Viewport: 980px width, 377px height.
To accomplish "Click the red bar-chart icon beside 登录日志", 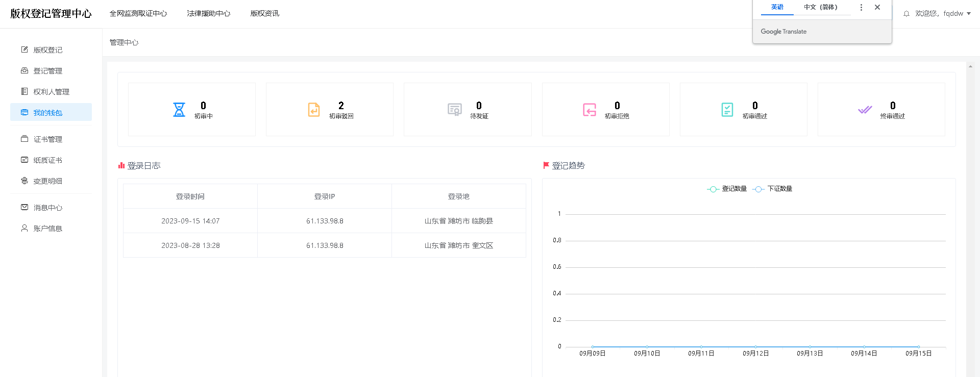I will coord(121,165).
